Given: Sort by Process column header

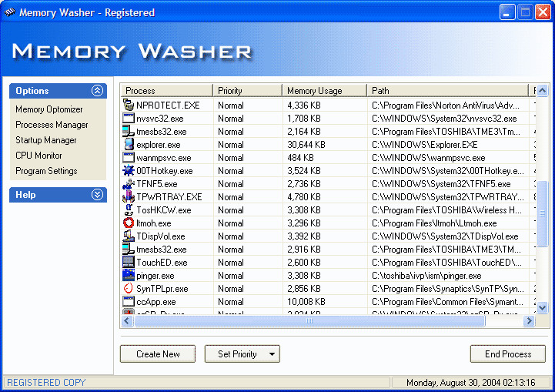Looking at the screenshot, I should pos(167,91).
